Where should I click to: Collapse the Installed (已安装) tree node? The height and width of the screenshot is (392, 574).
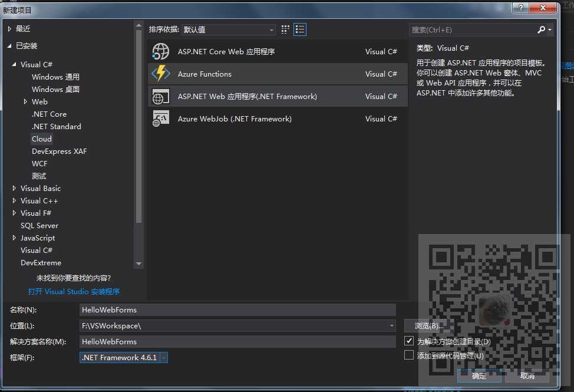[x=9, y=46]
